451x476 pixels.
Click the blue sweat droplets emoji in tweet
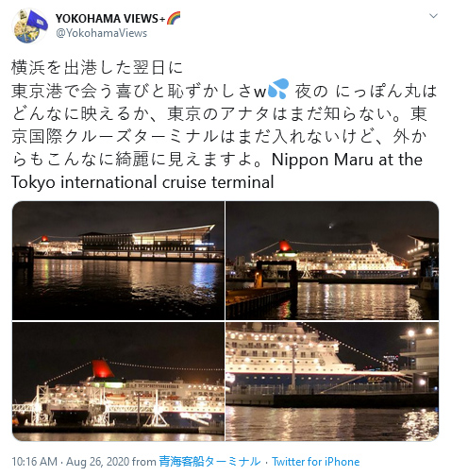pyautogui.click(x=278, y=89)
